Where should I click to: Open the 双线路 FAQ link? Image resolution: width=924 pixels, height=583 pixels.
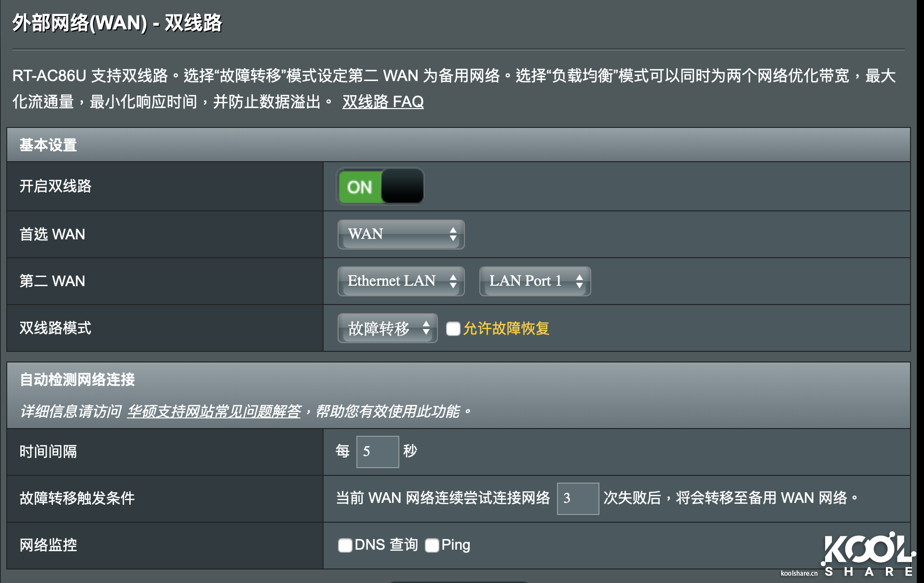pos(382,102)
